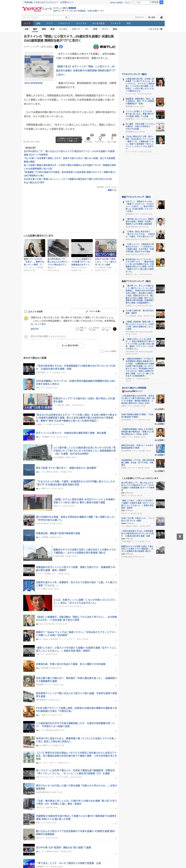Share the article on X
Screen dimensions: 186x868
(x=56, y=47)
